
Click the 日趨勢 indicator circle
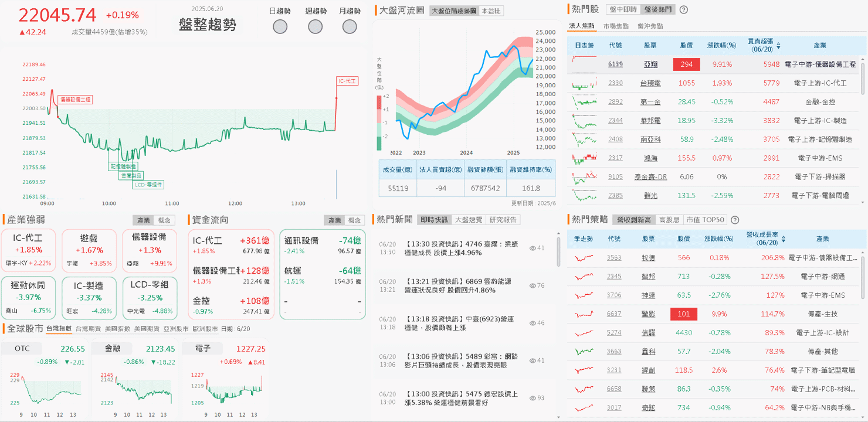click(x=280, y=26)
